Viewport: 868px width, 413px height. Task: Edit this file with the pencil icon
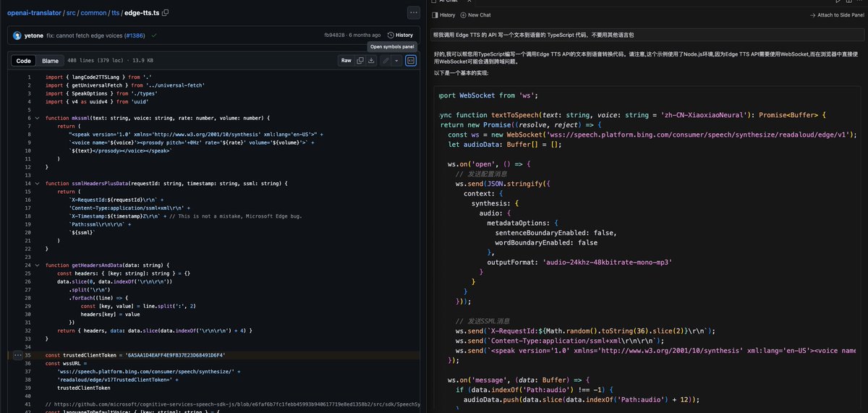tap(386, 61)
